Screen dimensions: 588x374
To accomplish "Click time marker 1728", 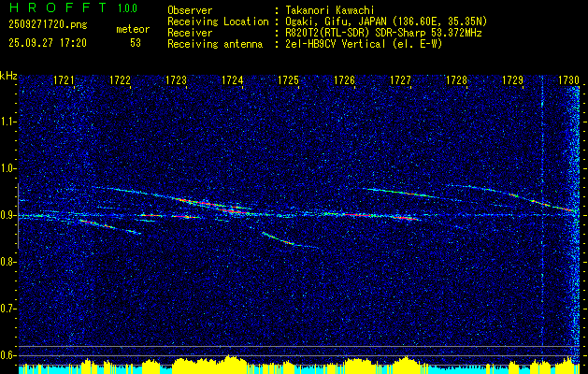I will pos(457,79).
